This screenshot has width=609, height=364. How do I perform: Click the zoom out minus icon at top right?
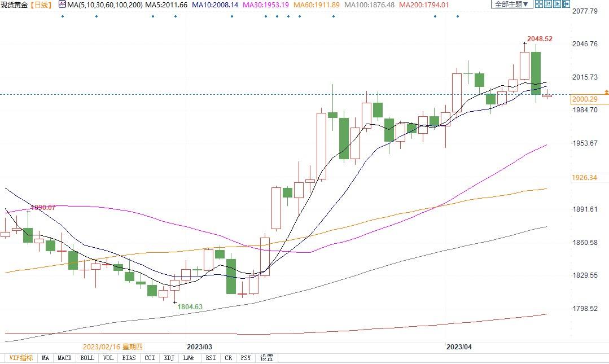(558, 5)
